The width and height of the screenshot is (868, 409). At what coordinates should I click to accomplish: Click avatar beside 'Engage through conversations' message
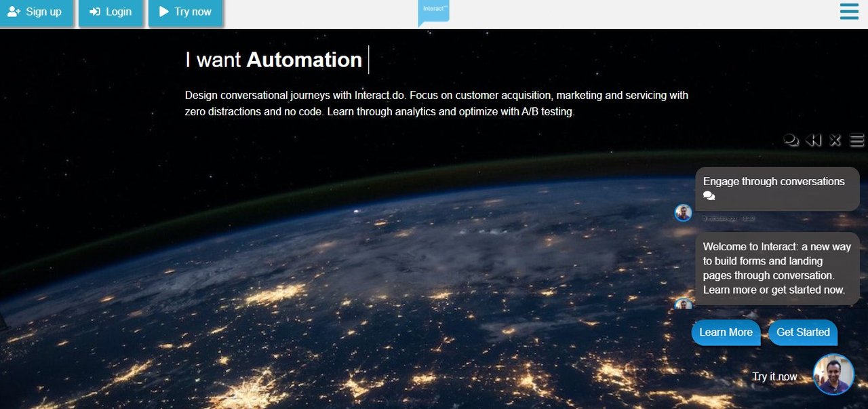coord(683,213)
